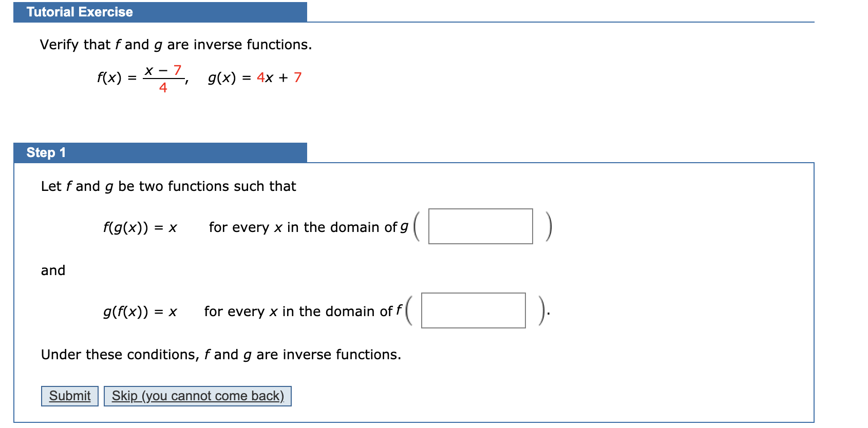Click the f(x) = (x − 7)/4 formula
The image size is (868, 428).
coord(140,77)
